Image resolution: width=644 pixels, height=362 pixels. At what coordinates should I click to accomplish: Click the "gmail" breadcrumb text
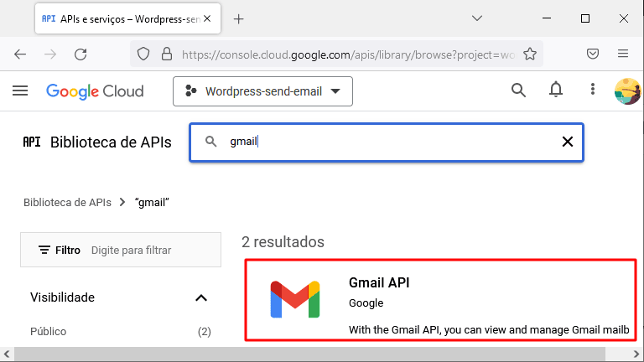point(152,203)
